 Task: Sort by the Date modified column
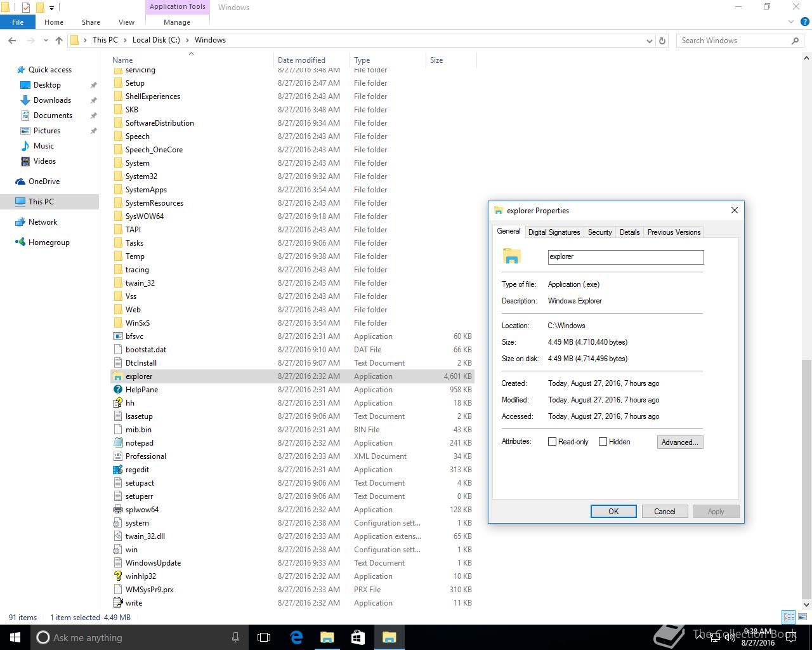tap(311, 60)
